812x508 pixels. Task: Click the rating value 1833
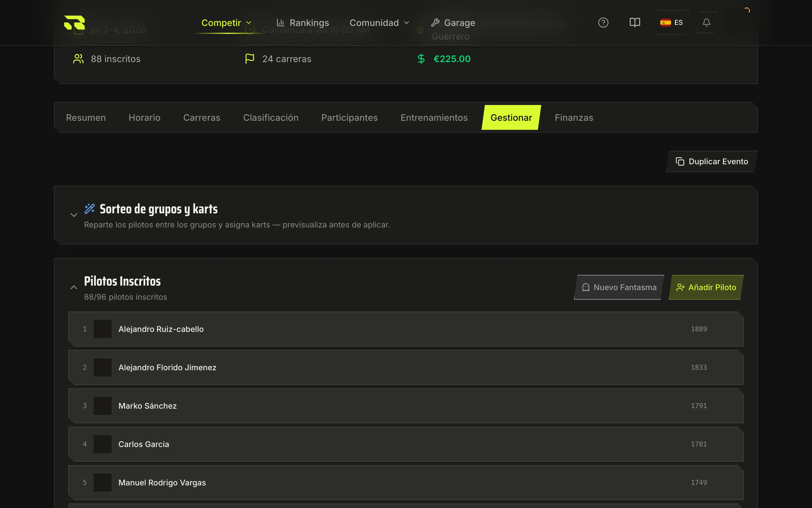click(x=699, y=367)
